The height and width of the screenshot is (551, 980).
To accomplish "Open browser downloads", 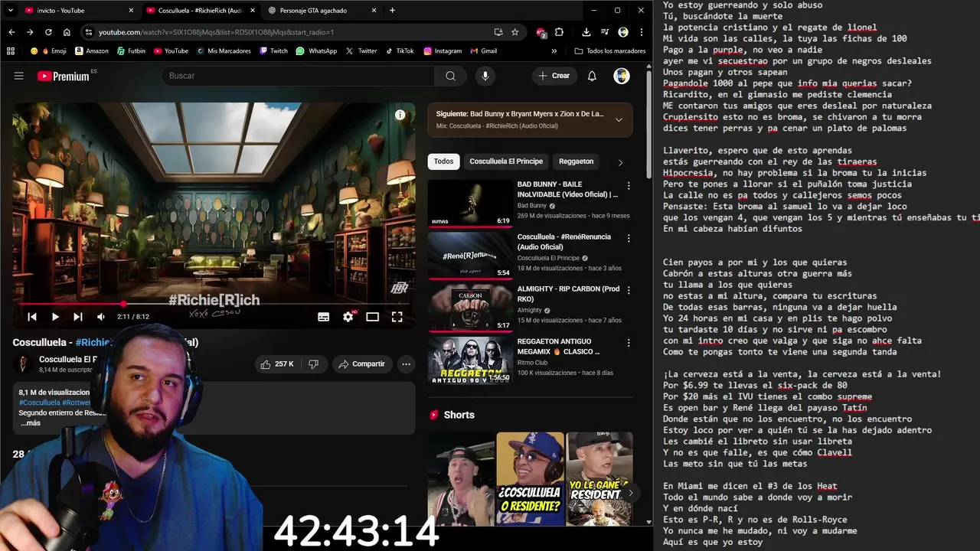I will click(586, 32).
